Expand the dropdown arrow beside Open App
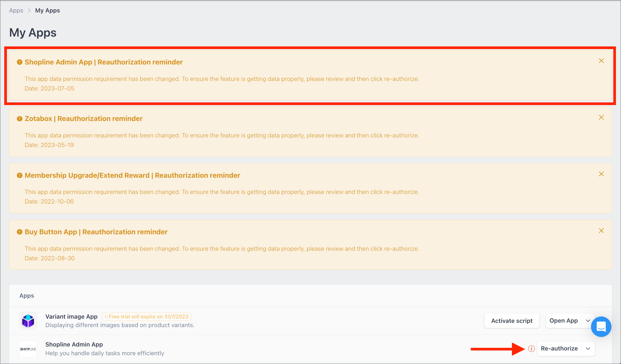Viewport: 621px width, 364px height. (x=588, y=321)
